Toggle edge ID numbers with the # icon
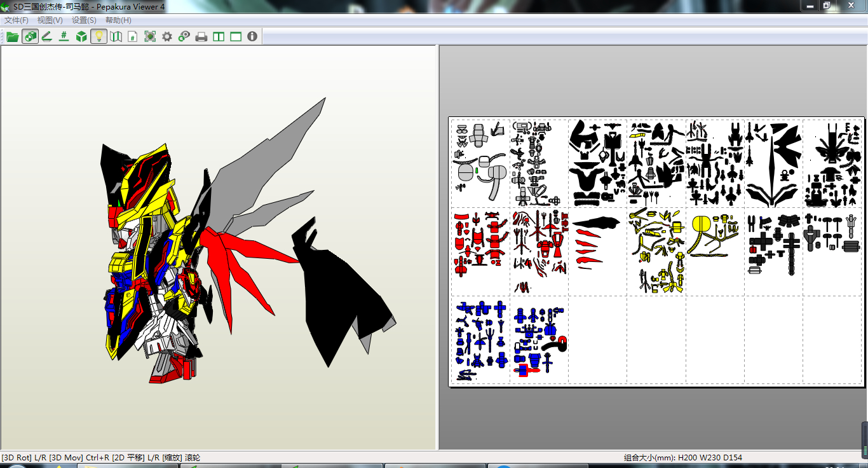 coord(64,36)
